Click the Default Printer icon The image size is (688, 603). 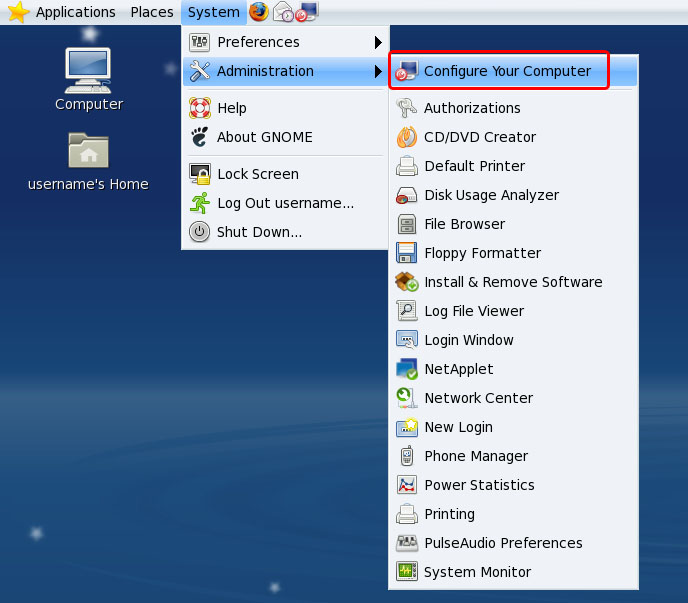[x=407, y=166]
